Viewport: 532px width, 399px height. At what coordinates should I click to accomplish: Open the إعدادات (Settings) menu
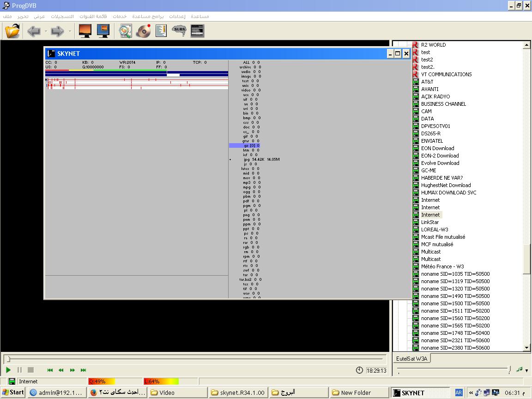(177, 16)
